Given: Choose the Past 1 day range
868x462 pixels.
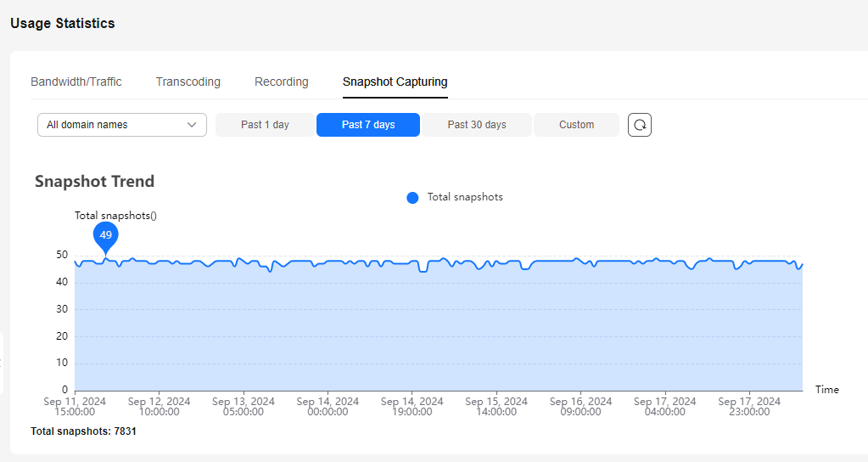Looking at the screenshot, I should coord(266,125).
